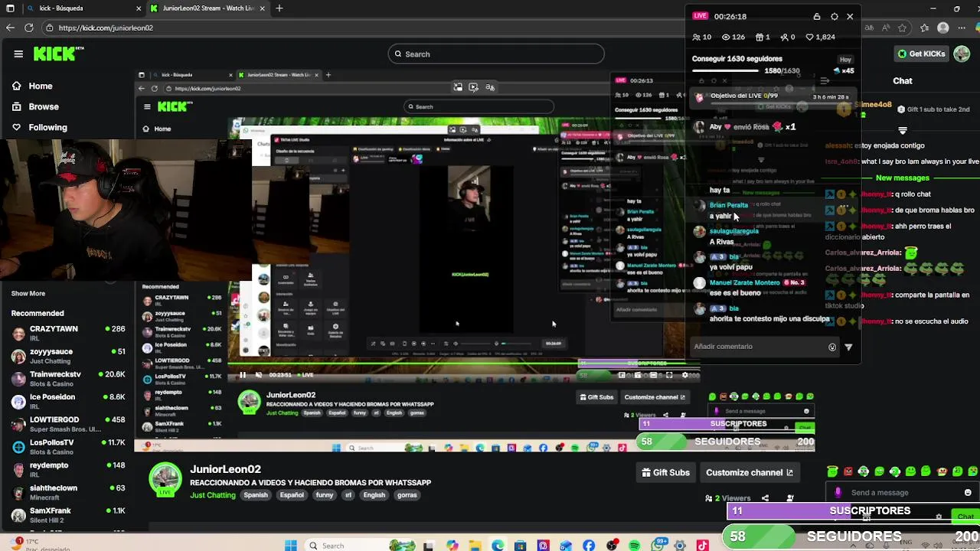The image size is (980, 551).
Task: Click the large Customize channel button on the outer page
Action: 749,472
